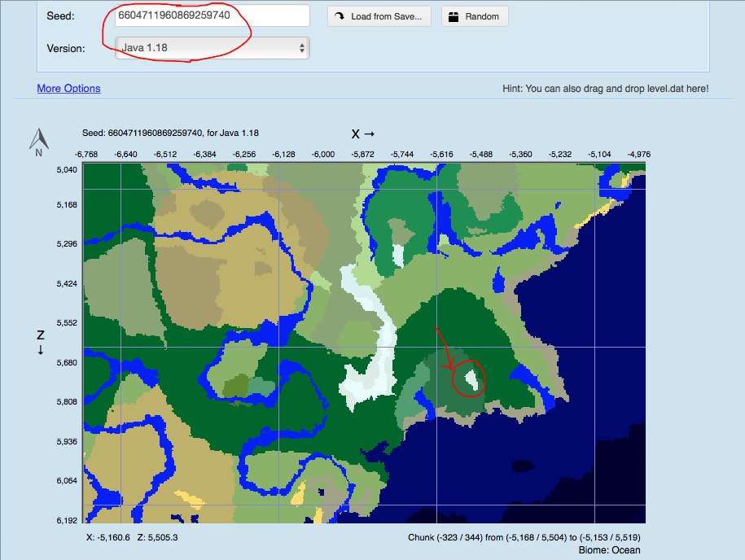Click the 'Z: 5,505.3' coordinate readout
Image resolution: width=745 pixels, height=560 pixels.
[x=157, y=537]
